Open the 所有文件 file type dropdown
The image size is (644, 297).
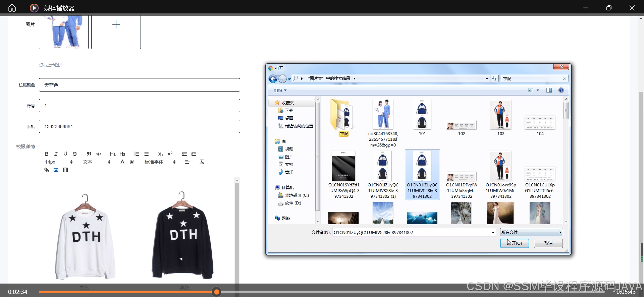coord(531,232)
